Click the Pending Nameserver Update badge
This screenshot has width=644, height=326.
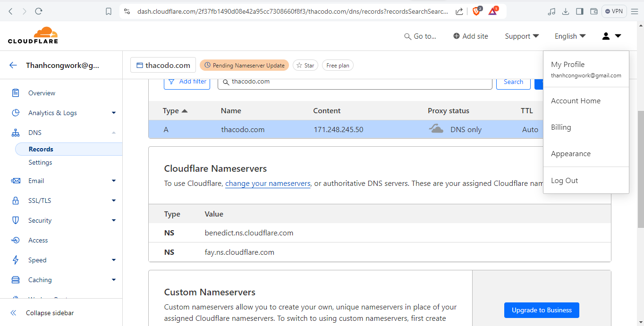(244, 65)
